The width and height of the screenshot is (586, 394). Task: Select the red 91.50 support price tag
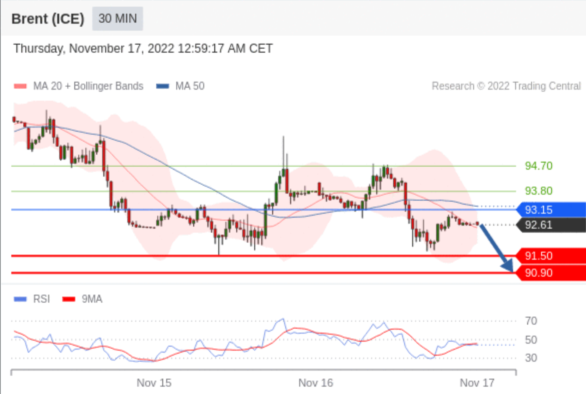click(x=551, y=256)
